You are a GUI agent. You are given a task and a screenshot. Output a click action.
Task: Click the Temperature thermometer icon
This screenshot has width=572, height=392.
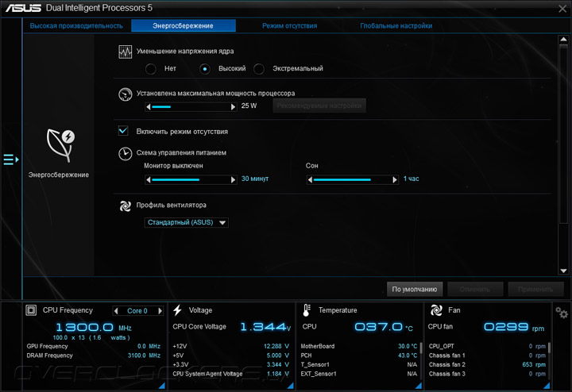[x=307, y=310]
